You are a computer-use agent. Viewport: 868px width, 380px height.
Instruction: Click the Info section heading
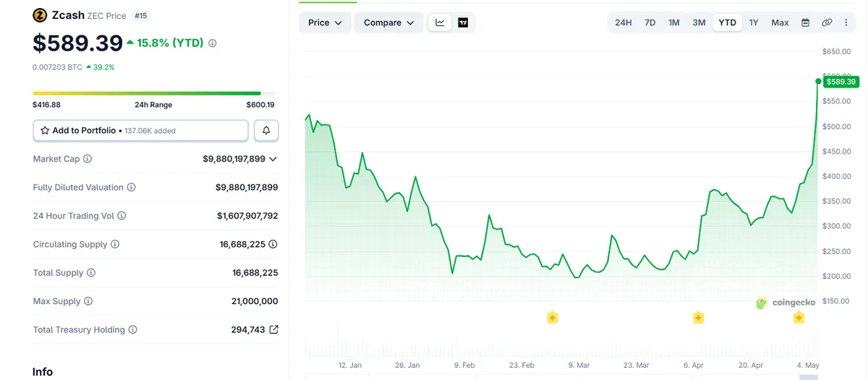pyautogui.click(x=43, y=371)
